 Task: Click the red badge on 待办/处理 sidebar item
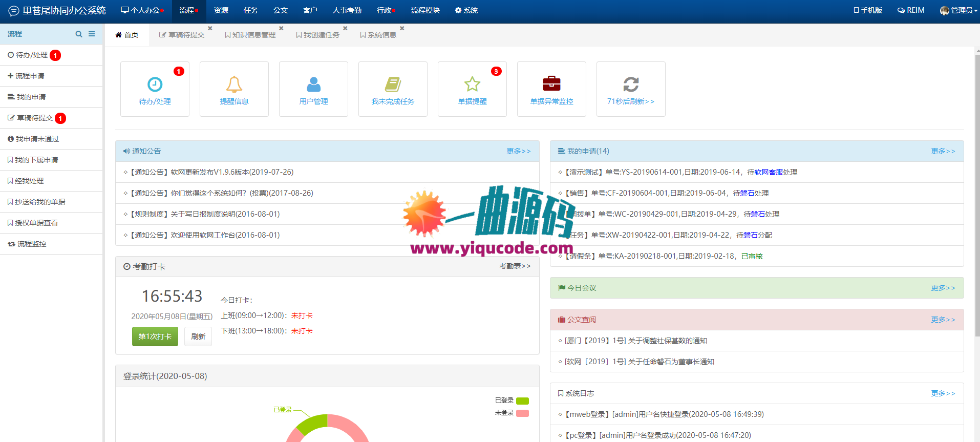point(55,55)
